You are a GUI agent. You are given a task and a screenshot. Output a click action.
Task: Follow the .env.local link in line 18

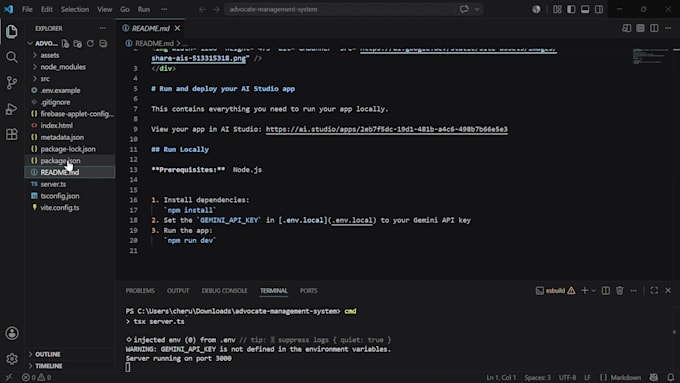tap(352, 220)
